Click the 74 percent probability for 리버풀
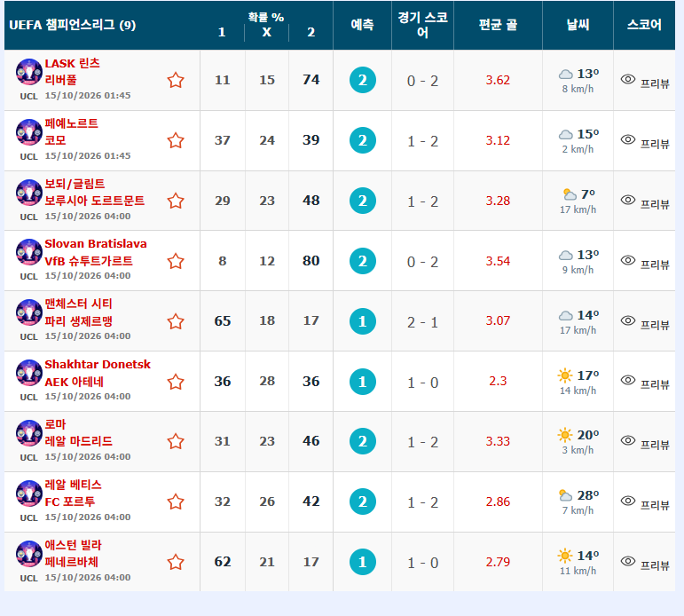 point(311,80)
